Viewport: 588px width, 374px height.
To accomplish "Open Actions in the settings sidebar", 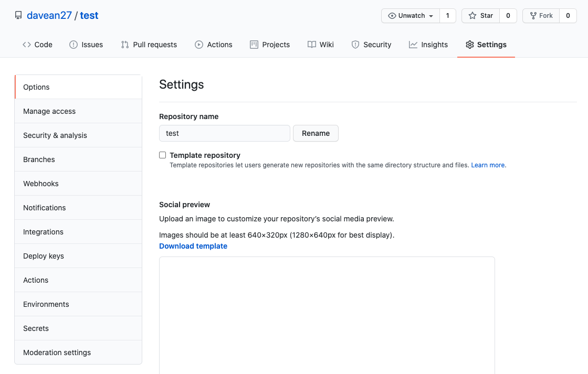I will (x=78, y=280).
